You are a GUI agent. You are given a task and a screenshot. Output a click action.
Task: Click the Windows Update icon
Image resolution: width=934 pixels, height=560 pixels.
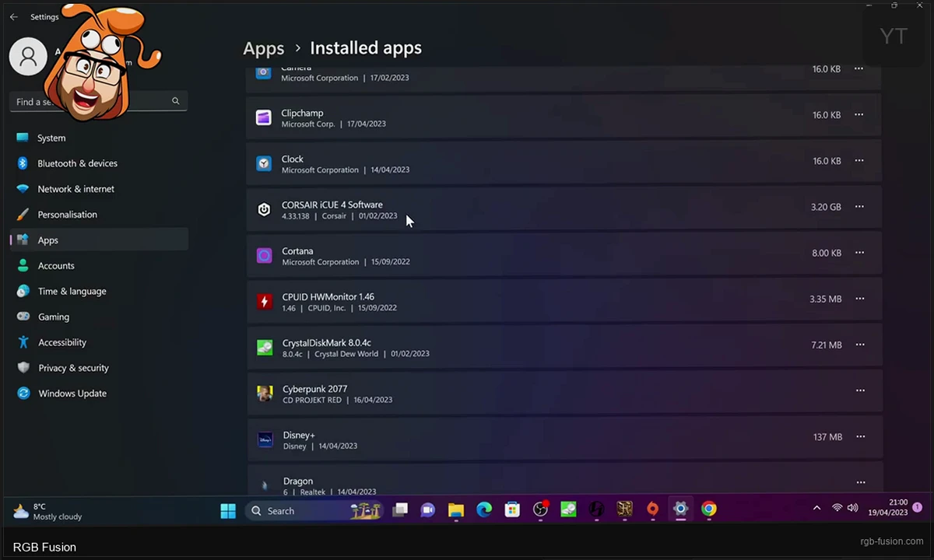point(23,394)
